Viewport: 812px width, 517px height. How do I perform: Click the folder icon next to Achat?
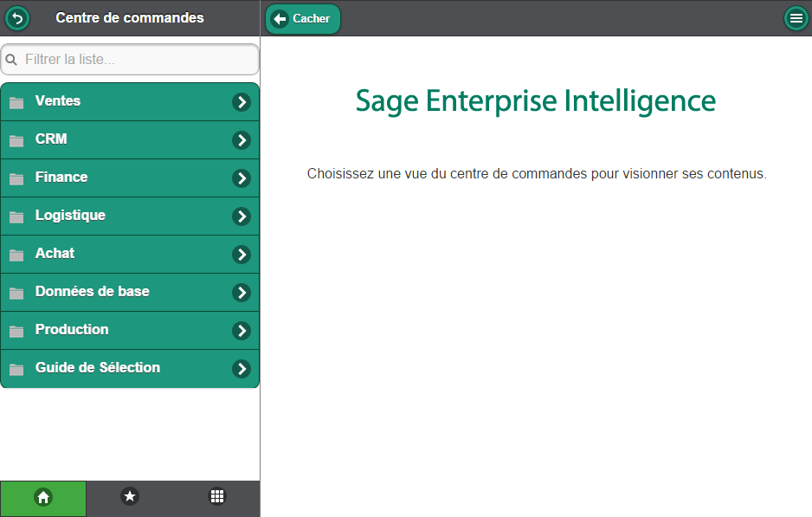(x=16, y=255)
